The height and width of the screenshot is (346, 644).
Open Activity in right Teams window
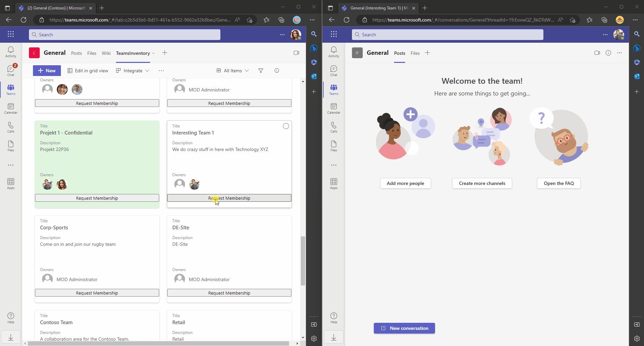334,52
